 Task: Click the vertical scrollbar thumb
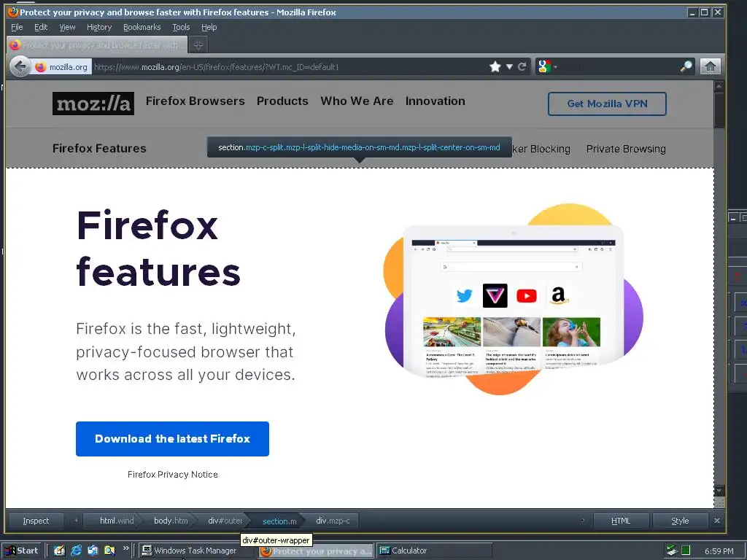[719, 110]
